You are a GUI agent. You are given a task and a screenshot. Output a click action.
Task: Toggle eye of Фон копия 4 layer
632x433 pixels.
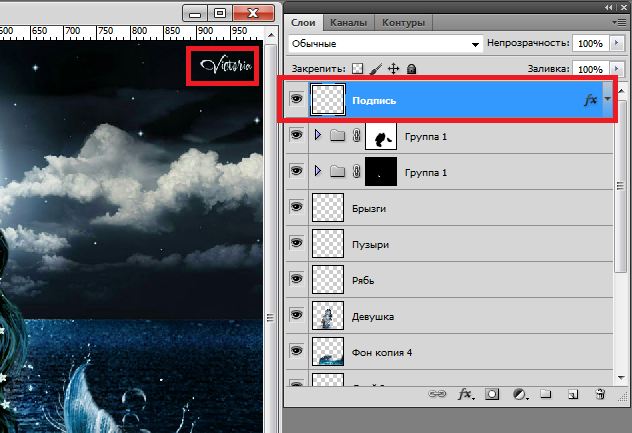pyautogui.click(x=297, y=351)
